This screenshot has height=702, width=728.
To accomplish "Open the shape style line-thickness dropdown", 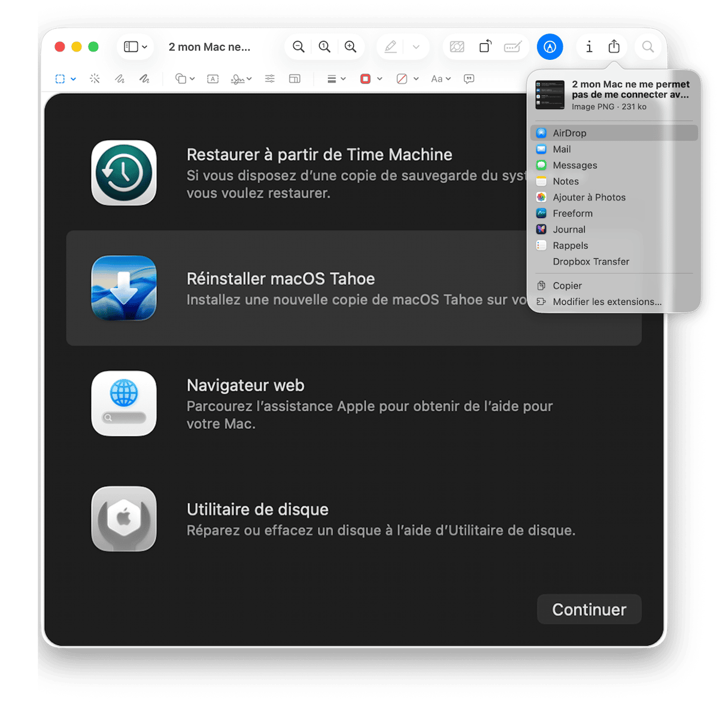I will click(x=336, y=78).
